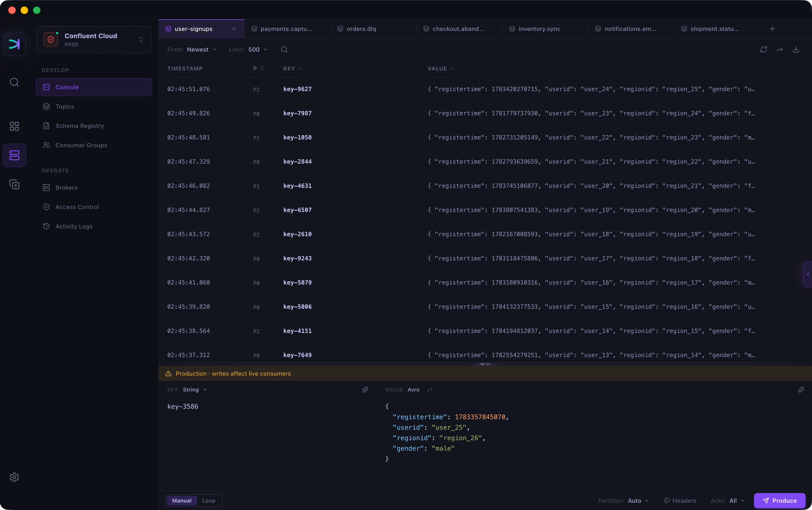
Task: Click the production warning triangle icon
Action: [x=168, y=373]
